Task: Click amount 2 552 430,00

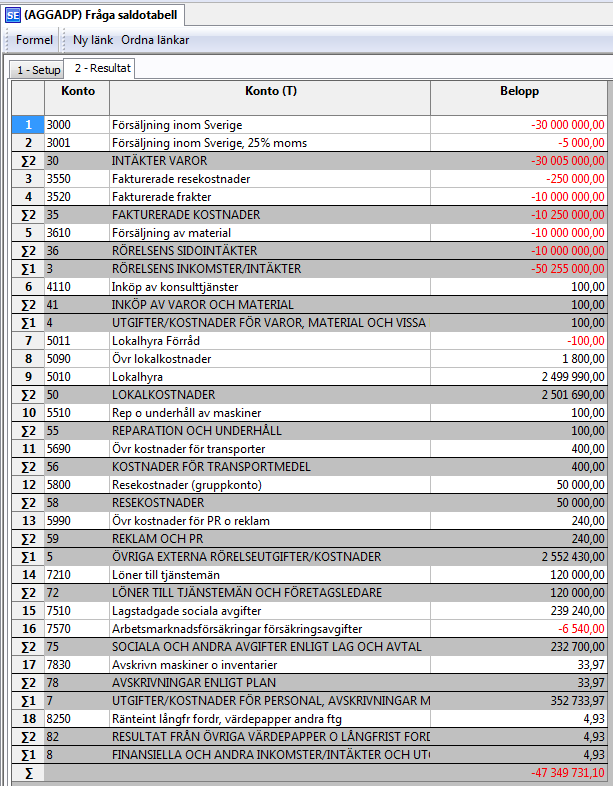Action: pyautogui.click(x=519, y=557)
